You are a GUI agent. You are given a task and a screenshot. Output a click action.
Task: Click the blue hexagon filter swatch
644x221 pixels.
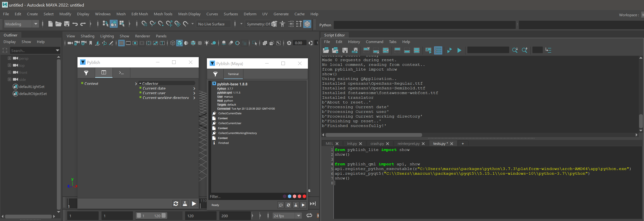290,197
